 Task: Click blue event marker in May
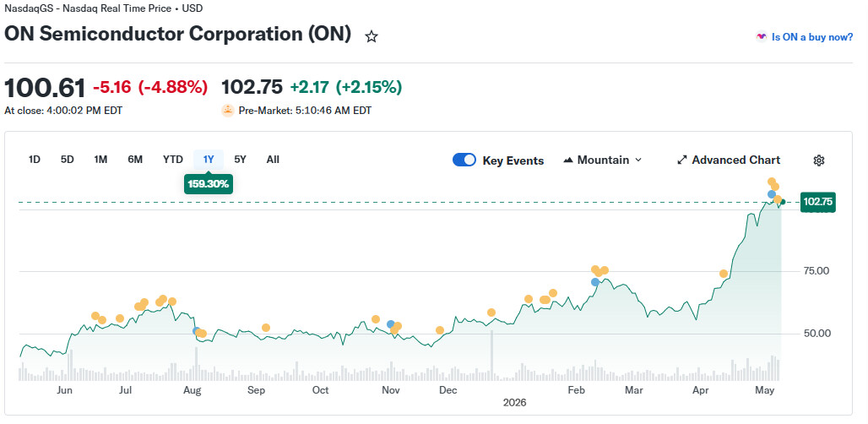tap(771, 194)
